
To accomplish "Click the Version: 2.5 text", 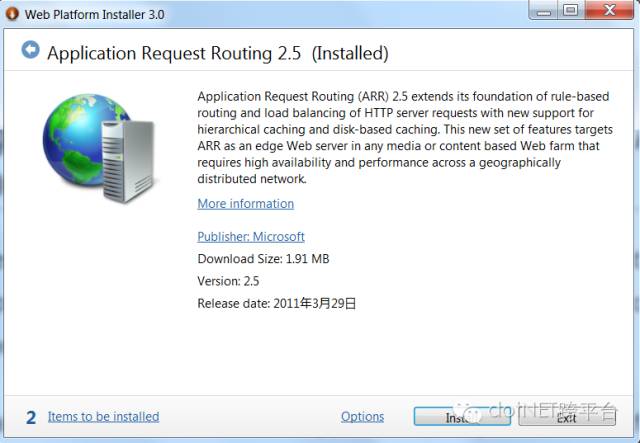I will click(228, 281).
